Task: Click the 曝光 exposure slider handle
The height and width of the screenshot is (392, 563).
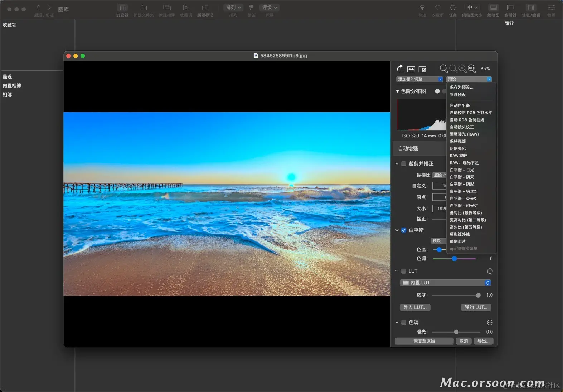Action: (456, 332)
